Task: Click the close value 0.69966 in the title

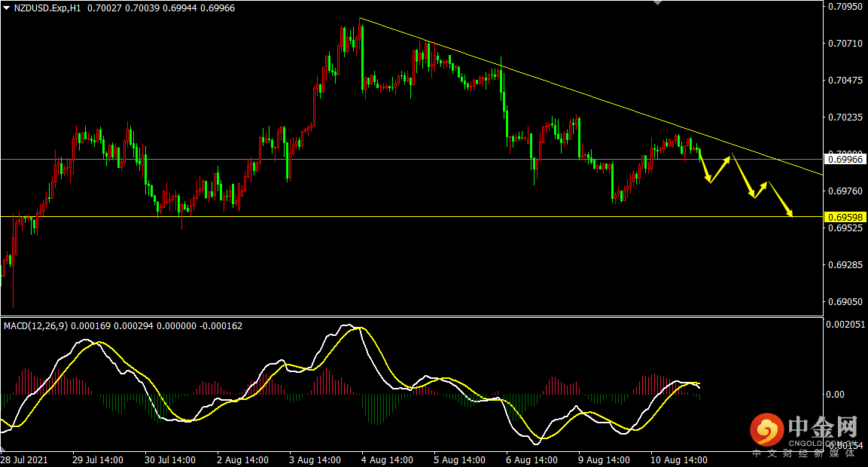Action: click(x=218, y=8)
